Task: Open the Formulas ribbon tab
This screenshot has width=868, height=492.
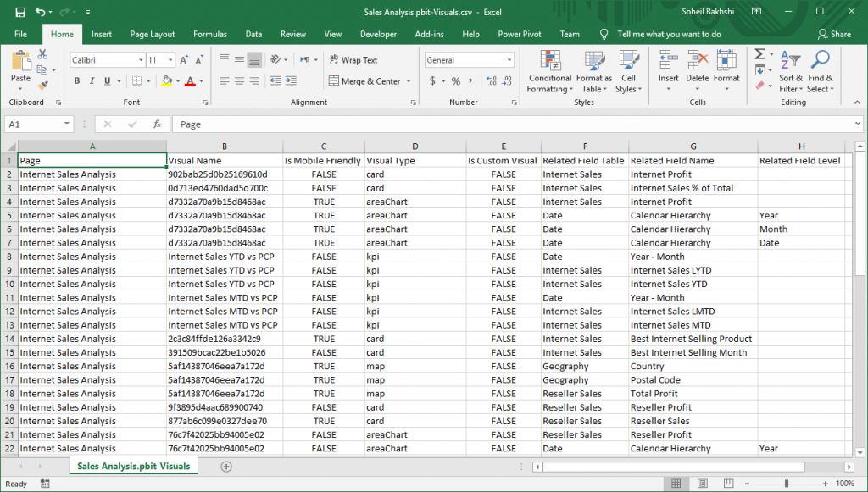Action: [210, 34]
